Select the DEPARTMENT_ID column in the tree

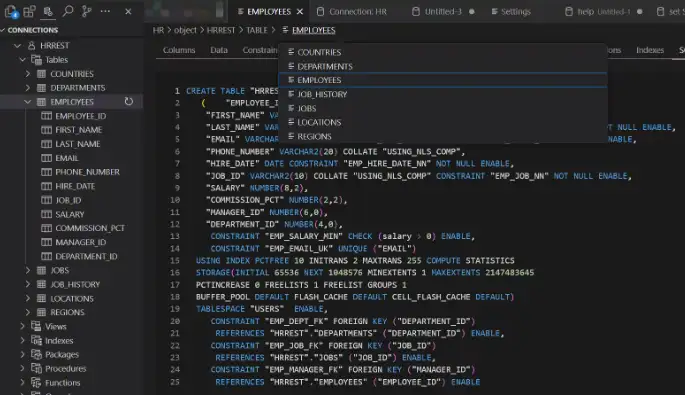[86, 256]
